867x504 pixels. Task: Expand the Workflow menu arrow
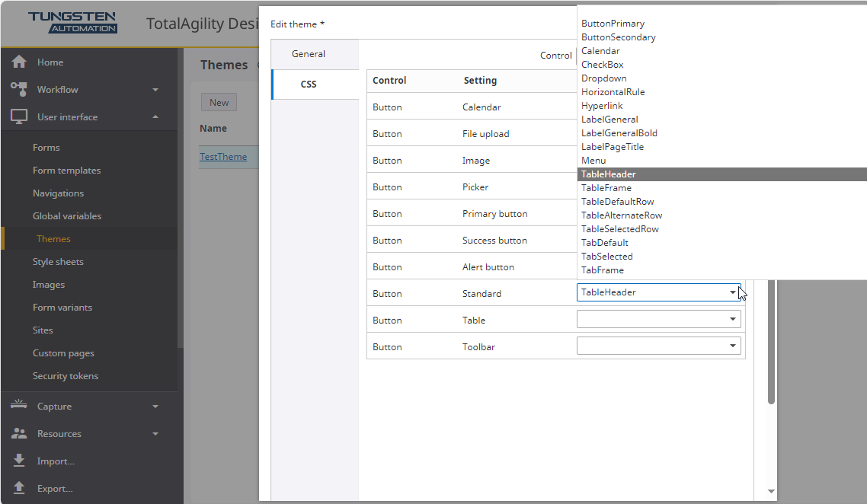(x=155, y=90)
